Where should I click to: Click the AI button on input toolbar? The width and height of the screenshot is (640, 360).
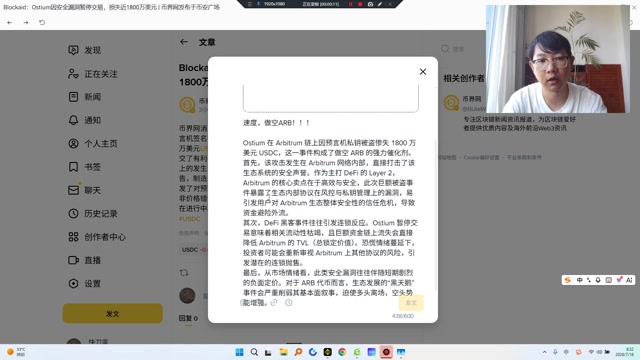pos(629,280)
